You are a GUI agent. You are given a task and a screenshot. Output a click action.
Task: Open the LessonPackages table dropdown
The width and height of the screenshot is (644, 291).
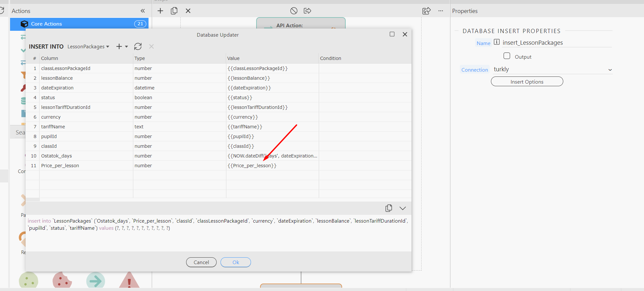pyautogui.click(x=88, y=47)
